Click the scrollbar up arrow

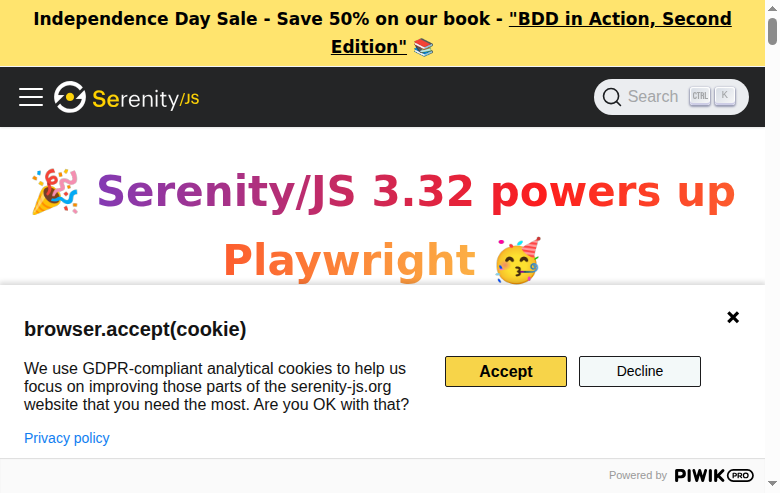click(772, 8)
